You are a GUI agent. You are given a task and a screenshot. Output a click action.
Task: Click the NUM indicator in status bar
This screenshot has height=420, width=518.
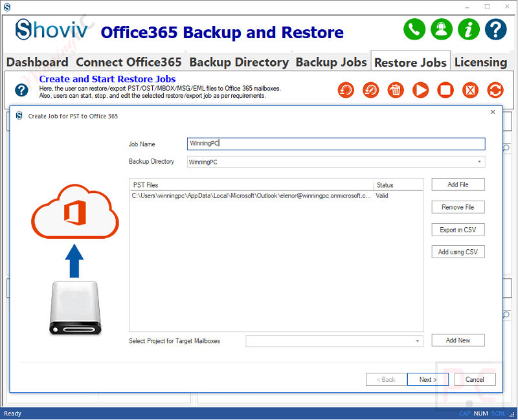(x=480, y=414)
